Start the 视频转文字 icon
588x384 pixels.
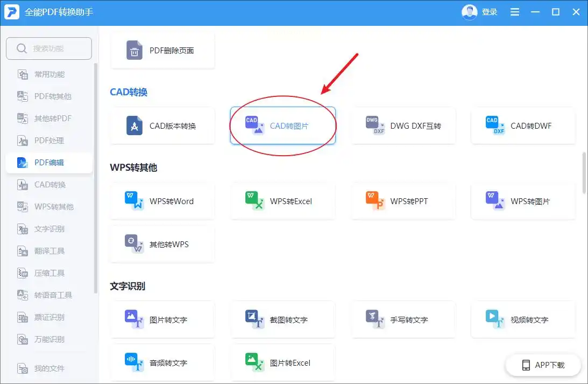pos(495,319)
